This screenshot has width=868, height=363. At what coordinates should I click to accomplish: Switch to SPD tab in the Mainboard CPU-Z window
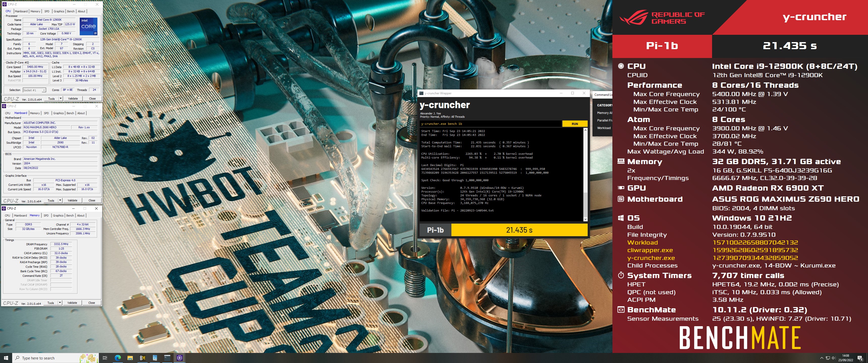click(x=46, y=113)
